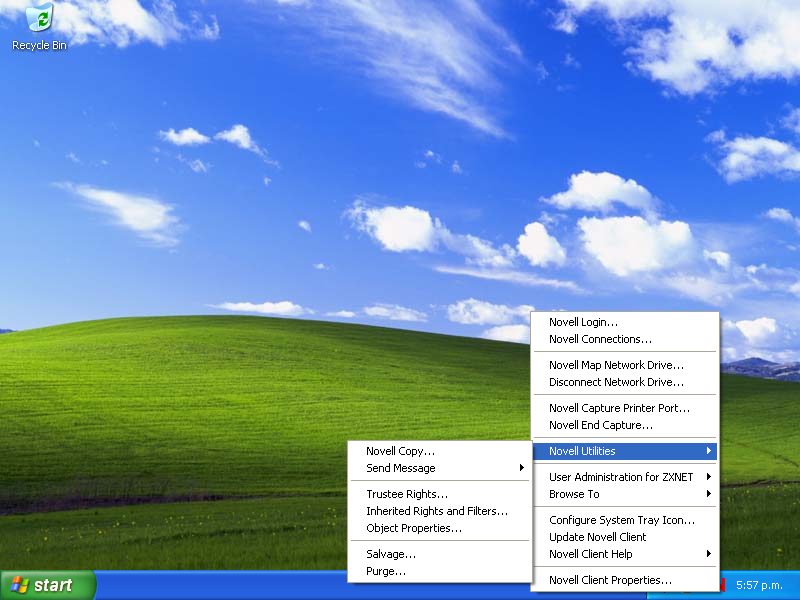The image size is (800, 600).
Task: Select Novell Map Network Drive
Action: tap(624, 365)
